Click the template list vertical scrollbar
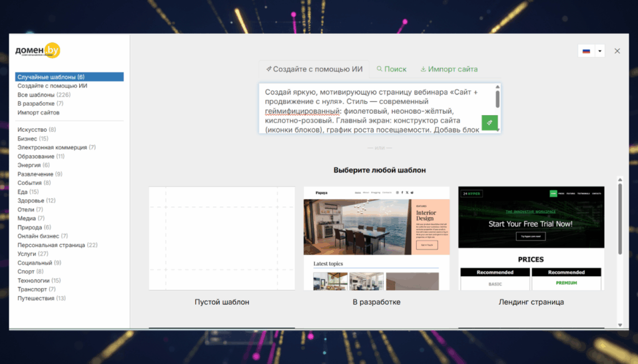The image size is (638, 364). 619,218
